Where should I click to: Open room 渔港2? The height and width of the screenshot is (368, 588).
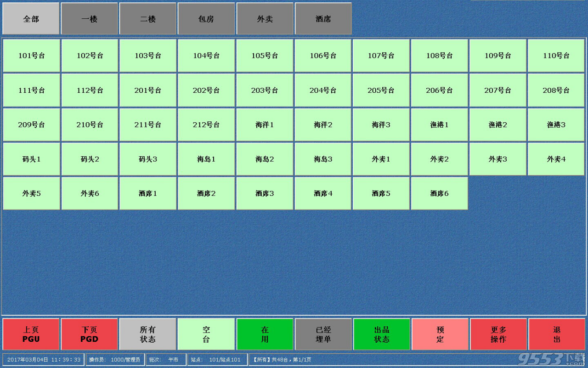[498, 125]
